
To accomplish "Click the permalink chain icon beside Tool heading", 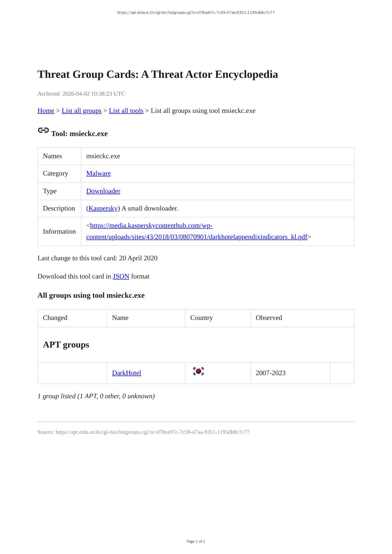I will [43, 130].
